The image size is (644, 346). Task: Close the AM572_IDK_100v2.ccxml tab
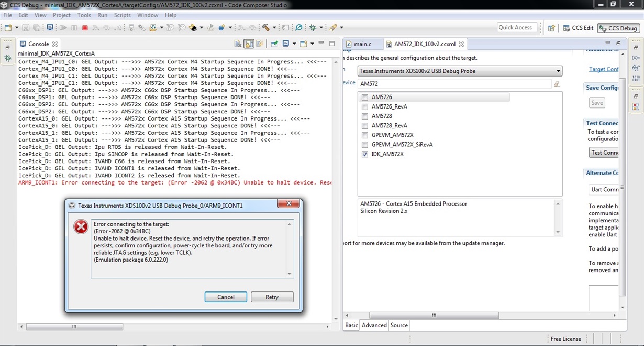coord(461,44)
